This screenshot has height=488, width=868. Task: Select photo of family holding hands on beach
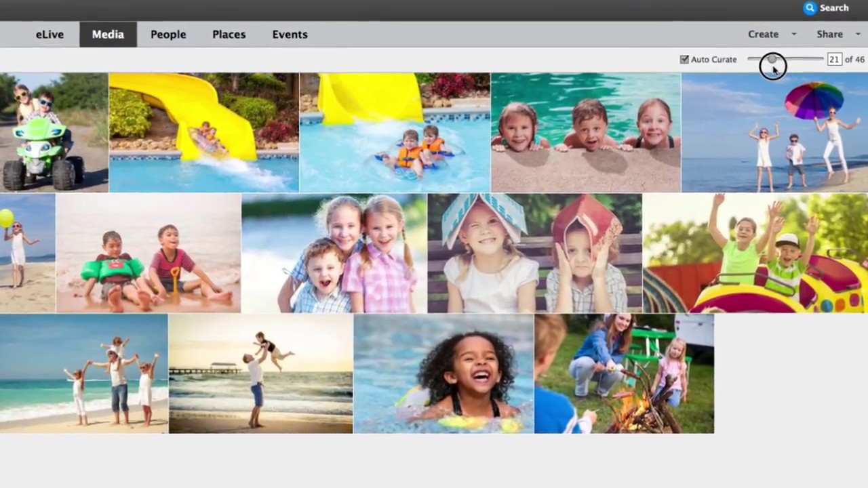tap(84, 373)
